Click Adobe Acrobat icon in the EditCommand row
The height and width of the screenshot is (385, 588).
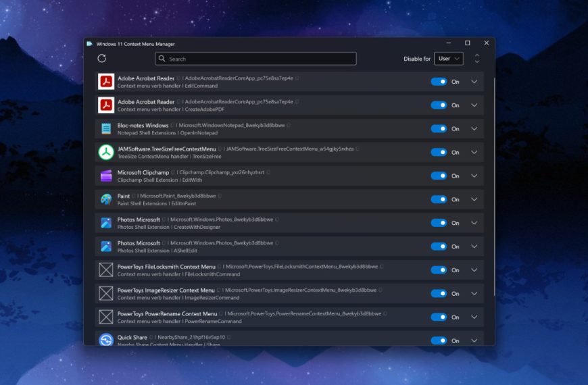[x=106, y=82]
